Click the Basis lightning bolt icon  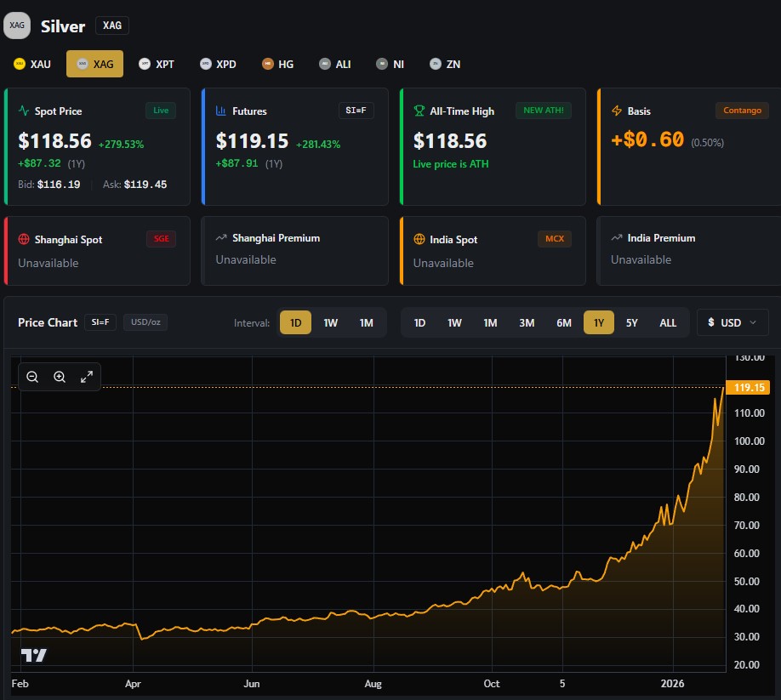[x=617, y=111]
